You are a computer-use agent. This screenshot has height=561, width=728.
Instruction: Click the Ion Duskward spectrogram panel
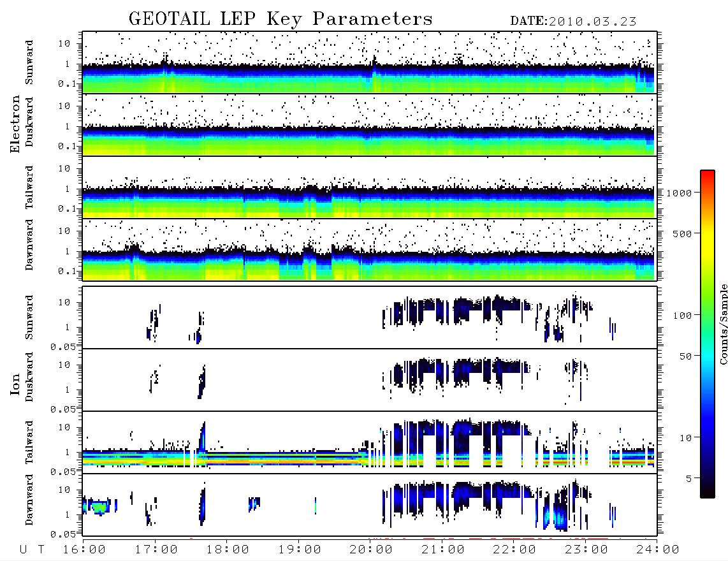click(370, 379)
